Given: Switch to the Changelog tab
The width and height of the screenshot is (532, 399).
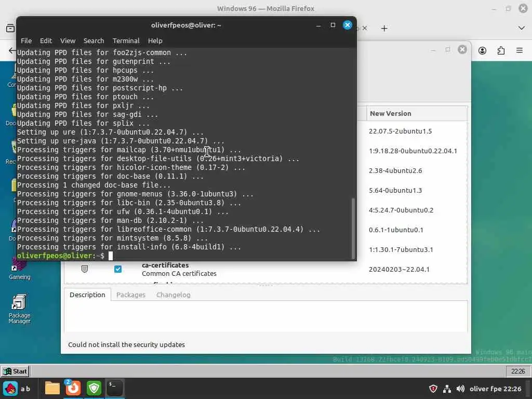Looking at the screenshot, I should [174, 295].
